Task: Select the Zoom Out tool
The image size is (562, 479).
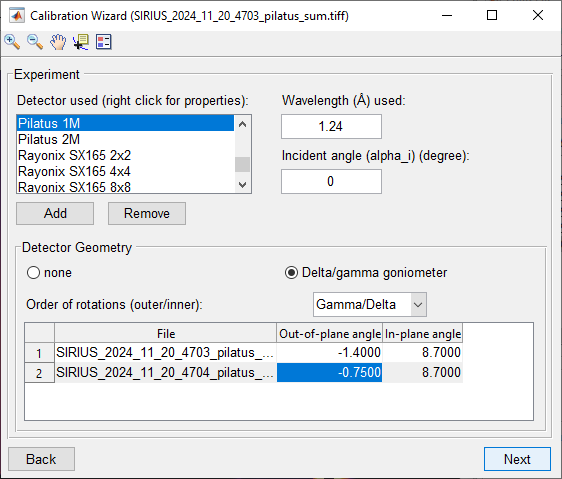Action: pos(35,42)
